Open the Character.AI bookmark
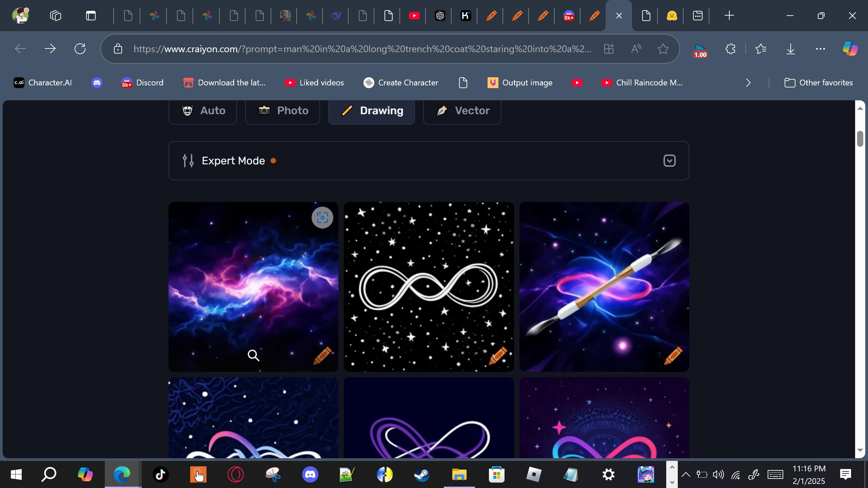 43,83
